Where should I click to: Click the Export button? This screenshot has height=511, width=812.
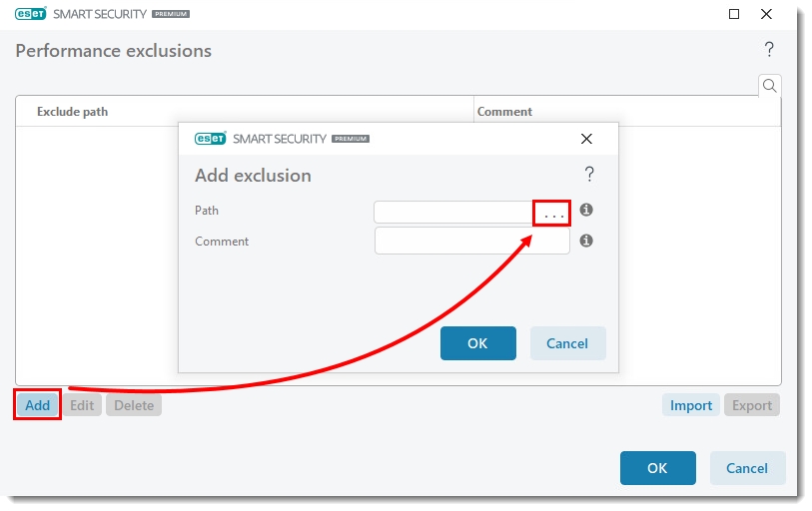[x=751, y=405]
